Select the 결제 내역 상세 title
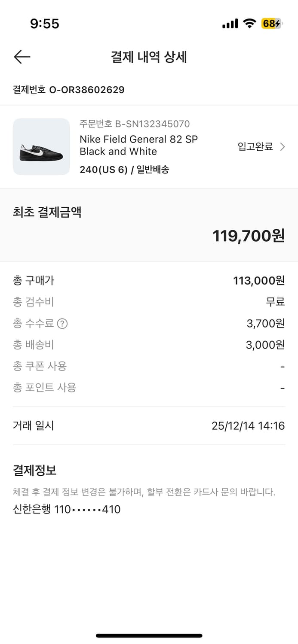The image size is (298, 644). pyautogui.click(x=149, y=56)
